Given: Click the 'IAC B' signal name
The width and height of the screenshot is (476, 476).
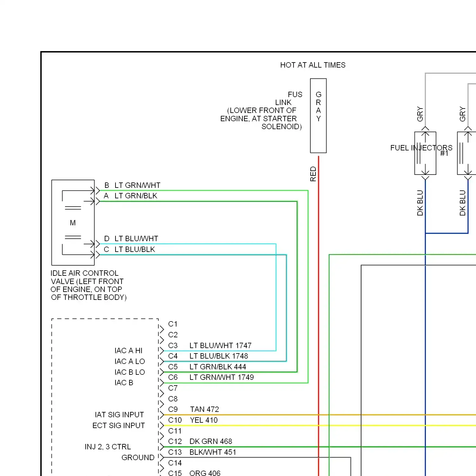Looking at the screenshot, I should coord(124,383).
